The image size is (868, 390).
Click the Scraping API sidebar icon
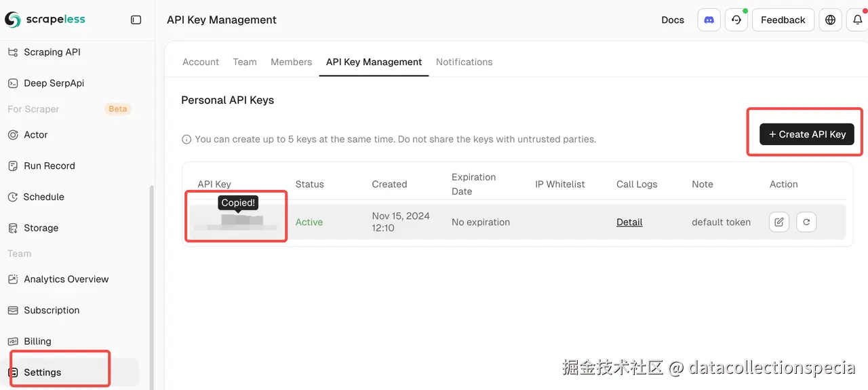tap(13, 52)
